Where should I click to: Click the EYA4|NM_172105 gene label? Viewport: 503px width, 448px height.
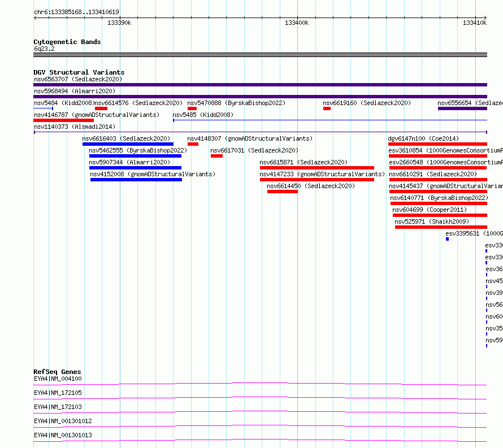click(58, 393)
